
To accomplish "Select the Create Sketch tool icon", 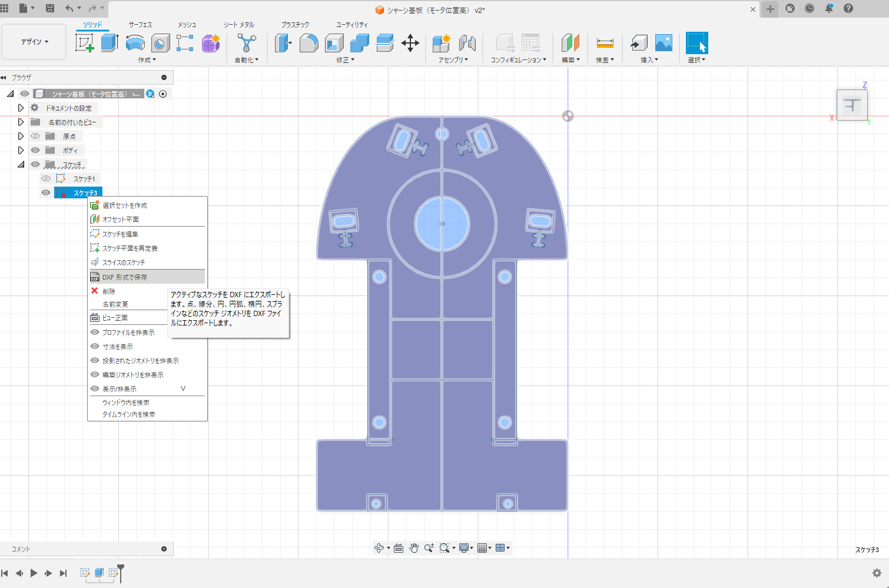I will [x=84, y=43].
